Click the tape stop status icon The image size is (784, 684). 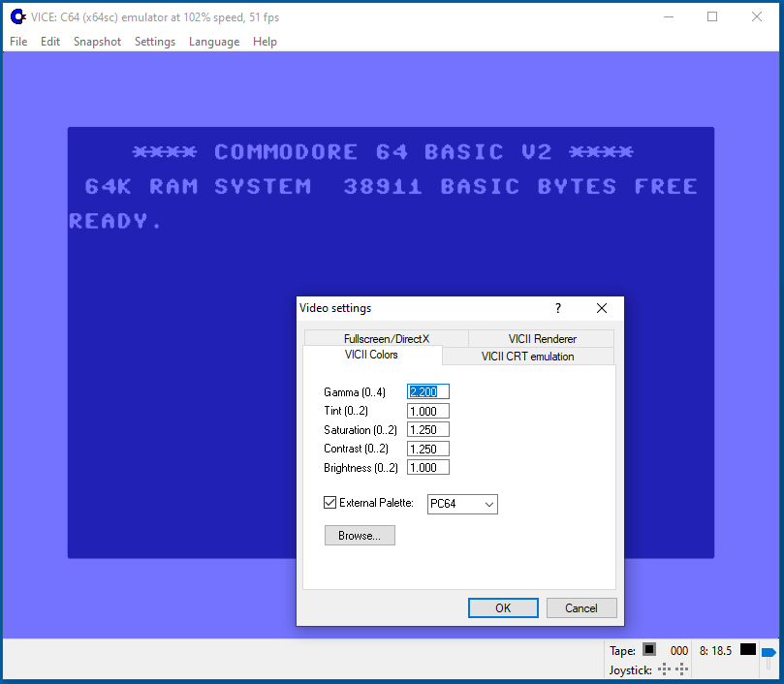coord(649,649)
